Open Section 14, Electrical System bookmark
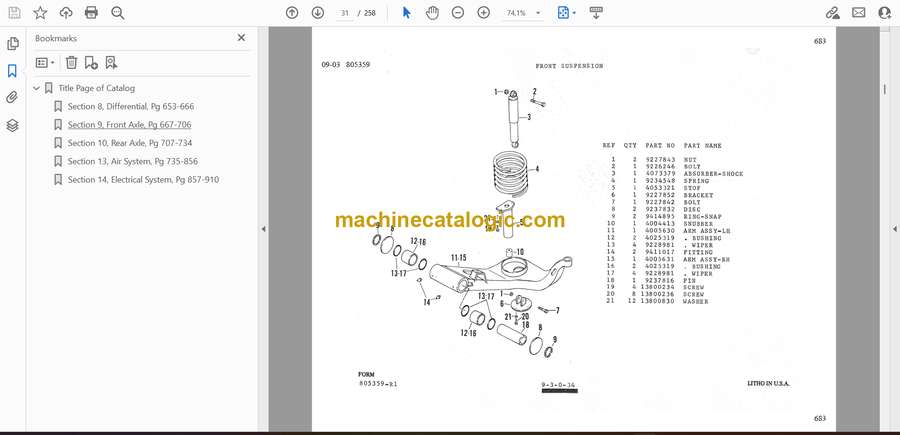This screenshot has width=900, height=435. coord(143,180)
